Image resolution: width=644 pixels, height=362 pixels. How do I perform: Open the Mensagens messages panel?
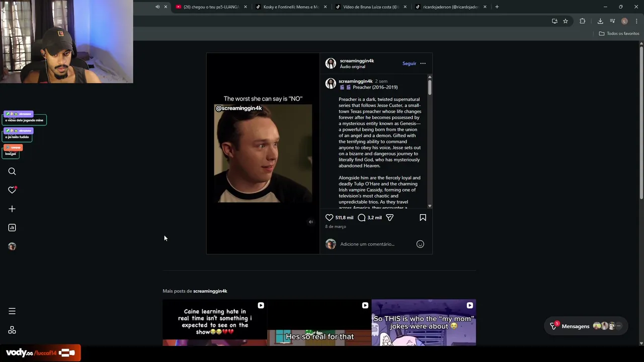point(586,326)
